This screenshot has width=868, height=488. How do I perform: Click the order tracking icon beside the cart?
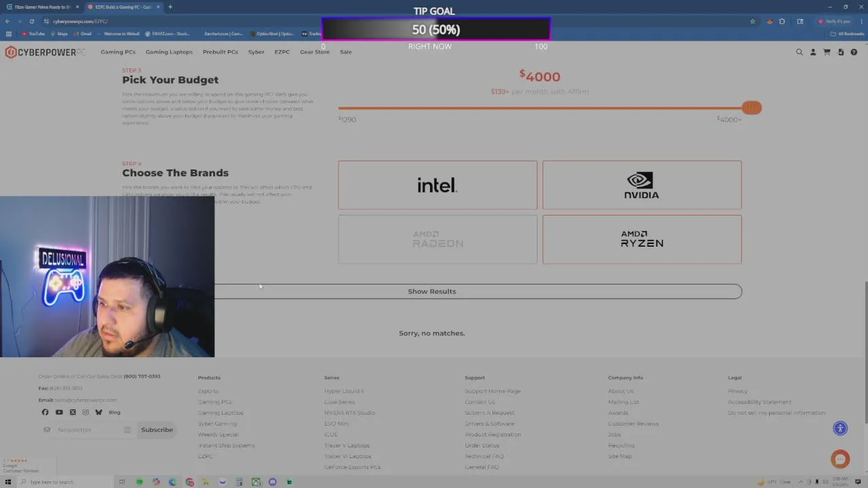pyautogui.click(x=840, y=52)
